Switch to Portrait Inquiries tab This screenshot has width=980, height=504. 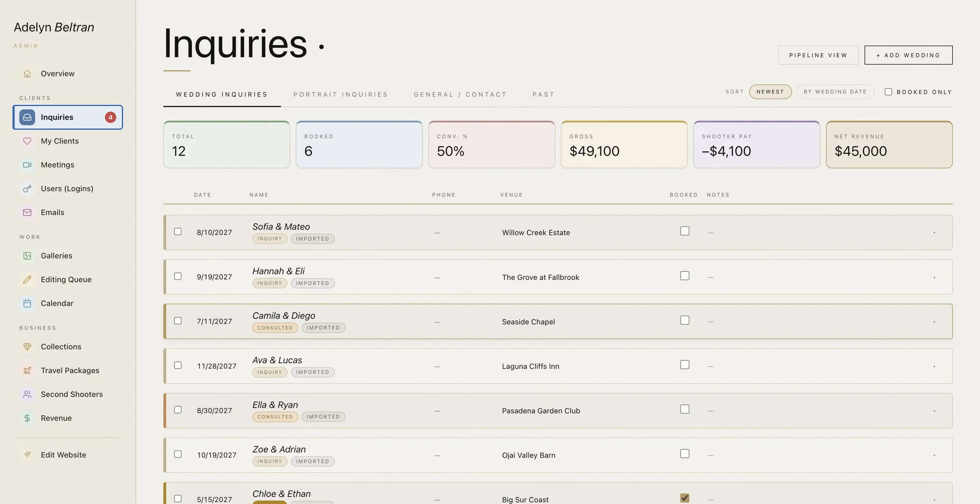point(341,94)
